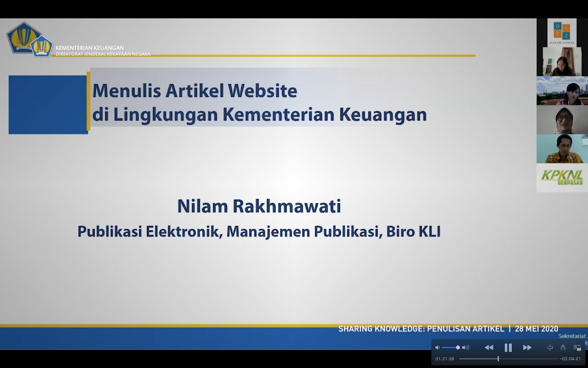Click the playback settings icon beside share

550,348
